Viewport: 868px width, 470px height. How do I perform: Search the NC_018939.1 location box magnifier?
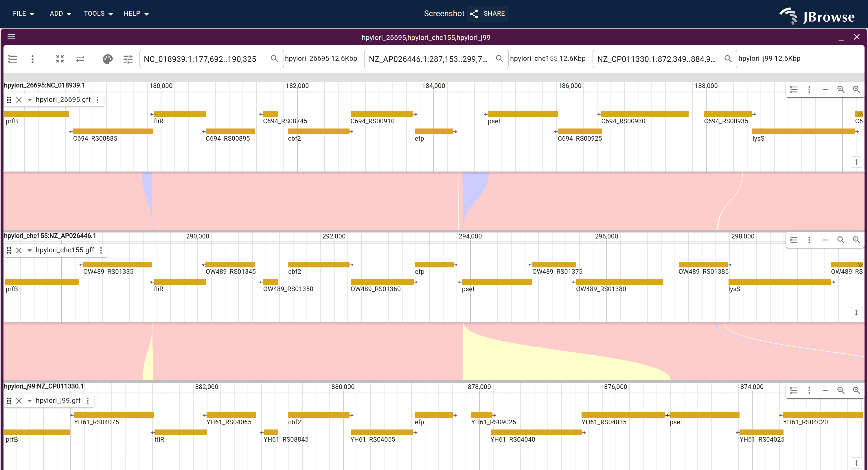coord(274,59)
